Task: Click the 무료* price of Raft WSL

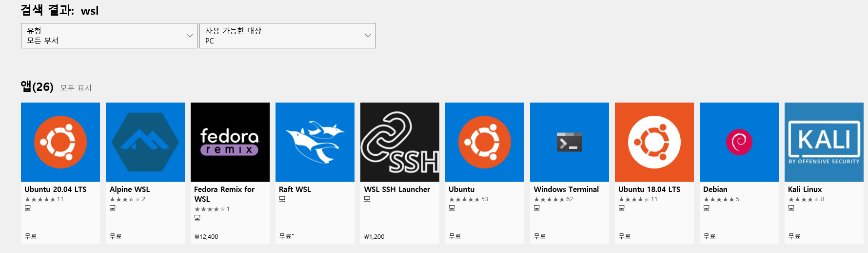Action: pos(287,236)
